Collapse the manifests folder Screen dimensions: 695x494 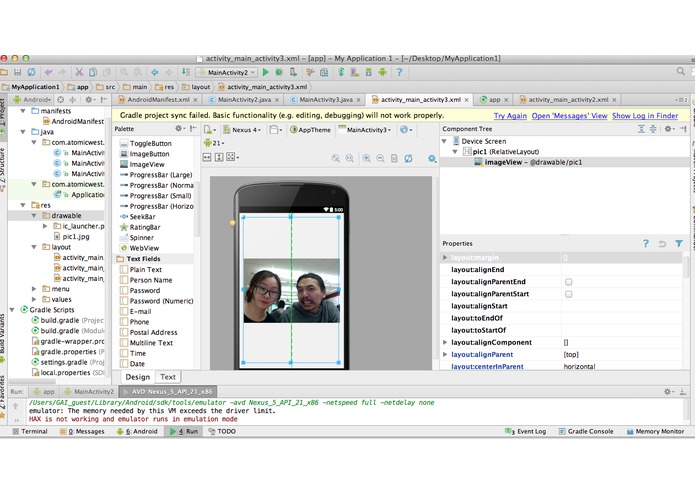click(x=23, y=111)
